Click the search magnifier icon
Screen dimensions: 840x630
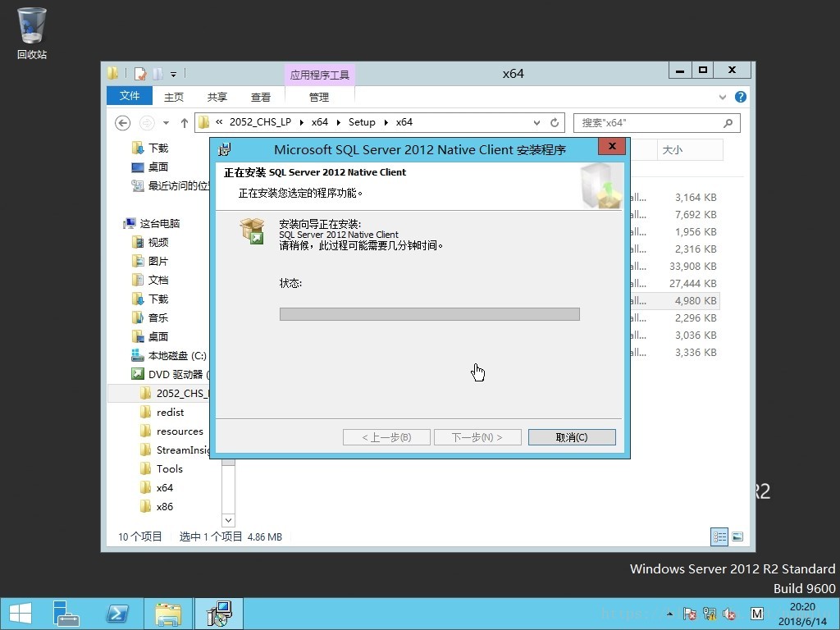coord(728,123)
